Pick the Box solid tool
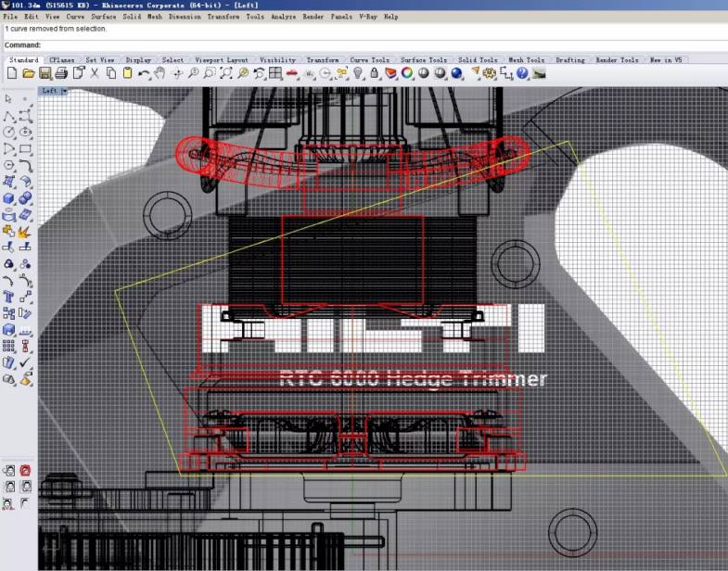The image size is (728, 571). [x=9, y=198]
